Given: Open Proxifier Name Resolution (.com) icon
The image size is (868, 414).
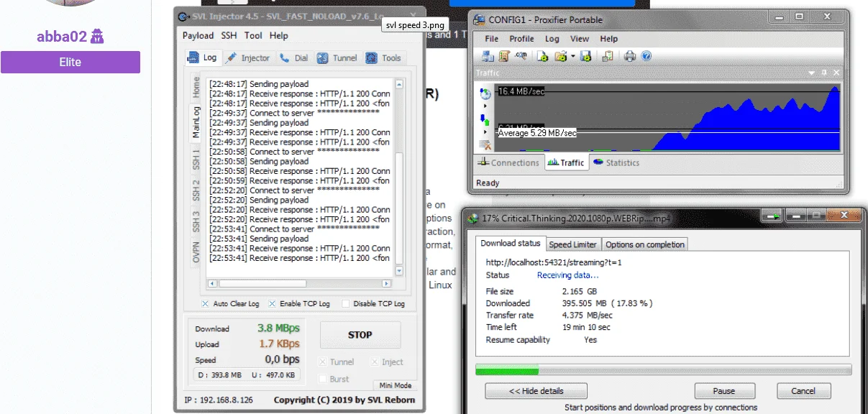Looking at the screenshot, I should (x=521, y=56).
